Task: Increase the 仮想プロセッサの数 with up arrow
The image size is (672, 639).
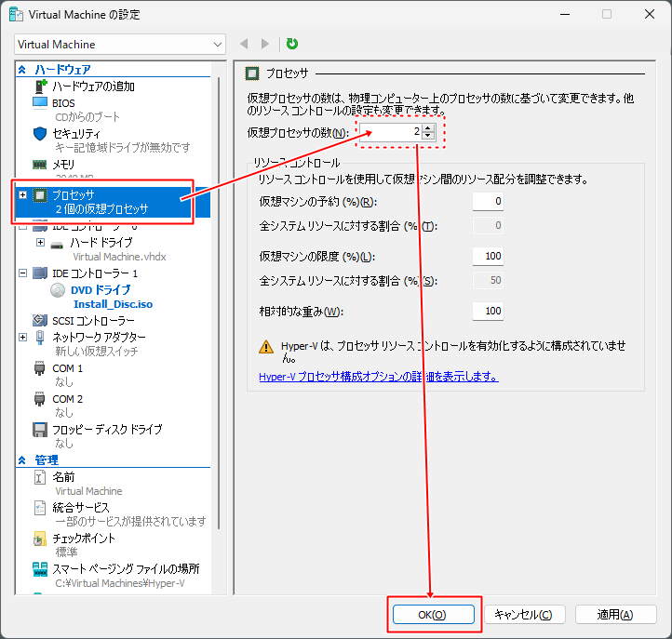Action: [x=427, y=128]
